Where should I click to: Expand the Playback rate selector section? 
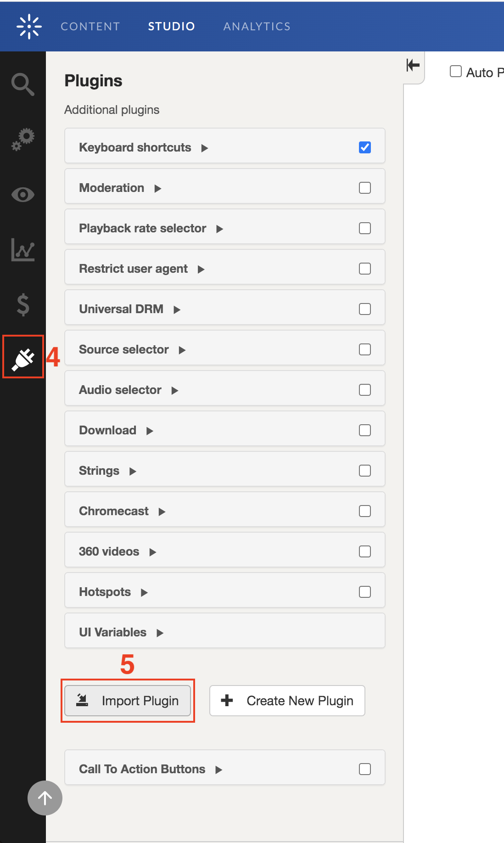point(219,229)
